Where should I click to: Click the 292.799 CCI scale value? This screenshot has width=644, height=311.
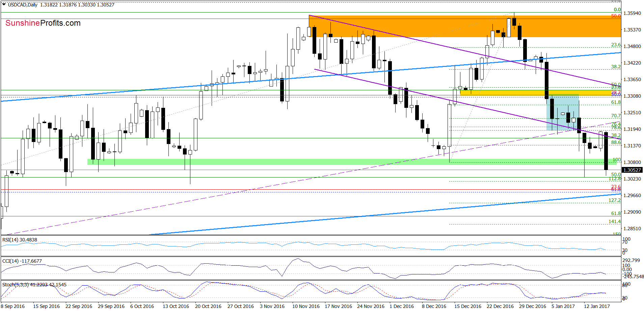tap(631, 260)
